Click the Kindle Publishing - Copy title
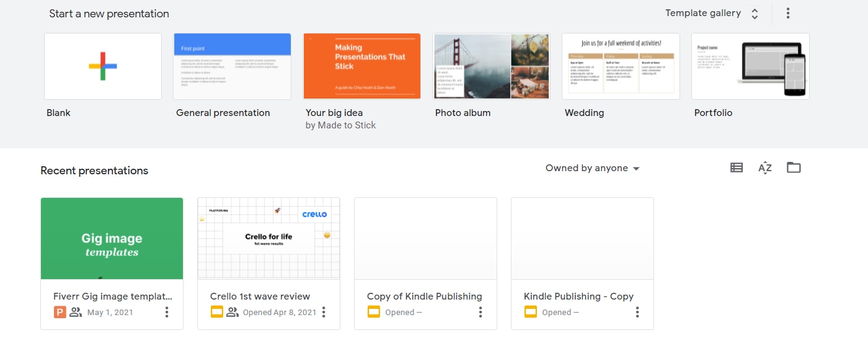868x361 pixels. 578,296
